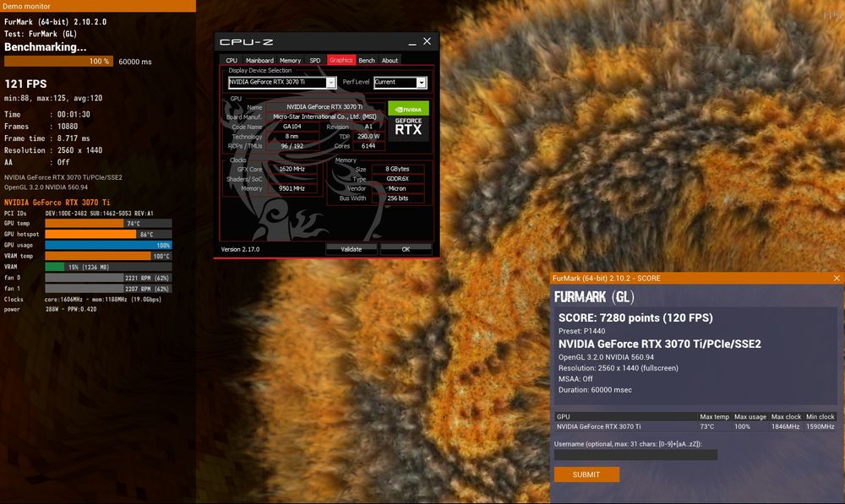Open the About tab in CPU-Z
845x504 pixels.
[390, 60]
